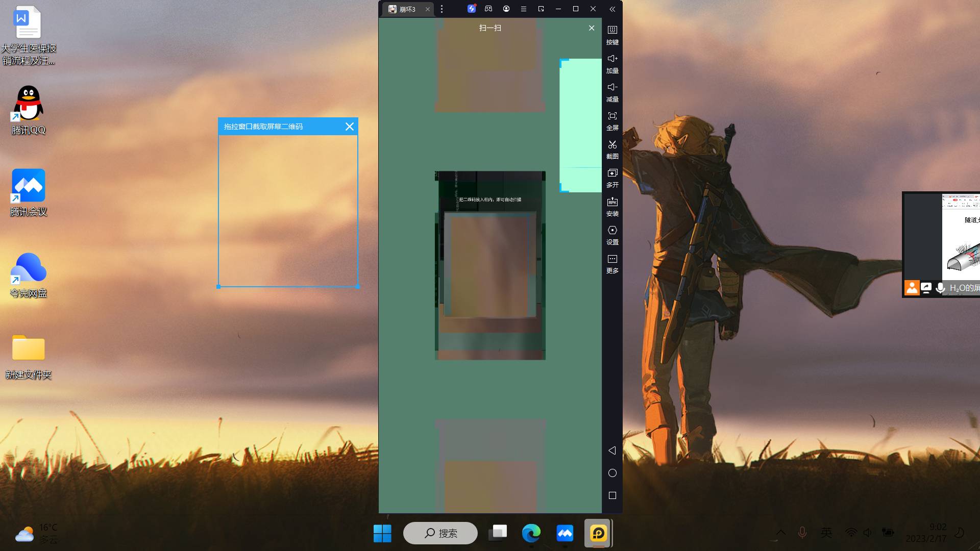Image resolution: width=980 pixels, height=551 pixels.
Task: Open three-dot tab options menu
Action: (442, 9)
